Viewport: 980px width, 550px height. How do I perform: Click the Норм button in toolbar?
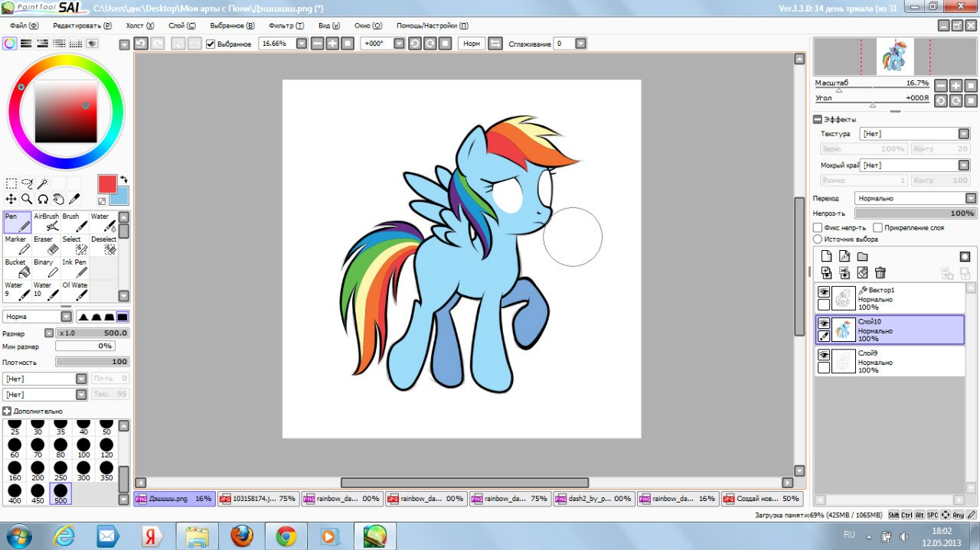[472, 44]
